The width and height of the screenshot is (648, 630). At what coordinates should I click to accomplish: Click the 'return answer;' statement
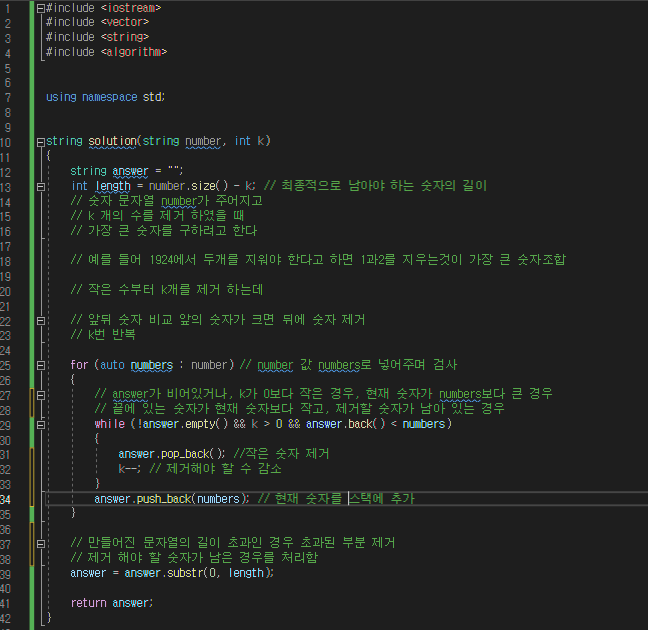click(x=112, y=603)
